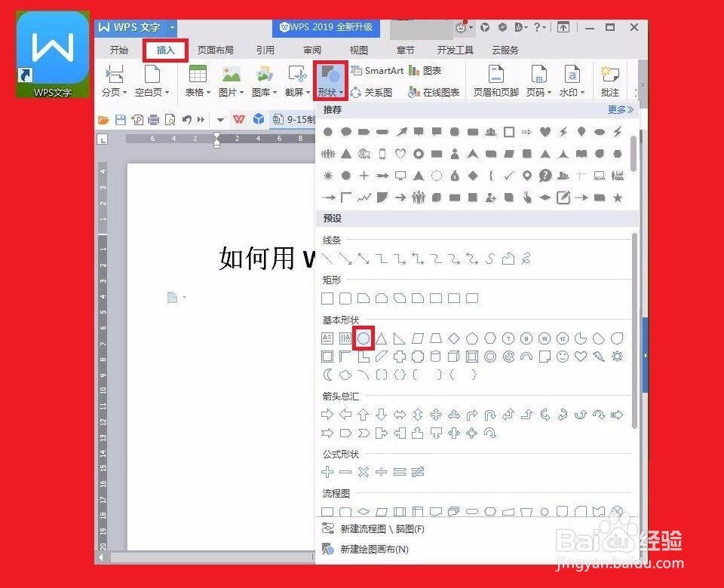724x588 pixels.
Task: Expand the 页码 page number dropdown
Action: 538,81
